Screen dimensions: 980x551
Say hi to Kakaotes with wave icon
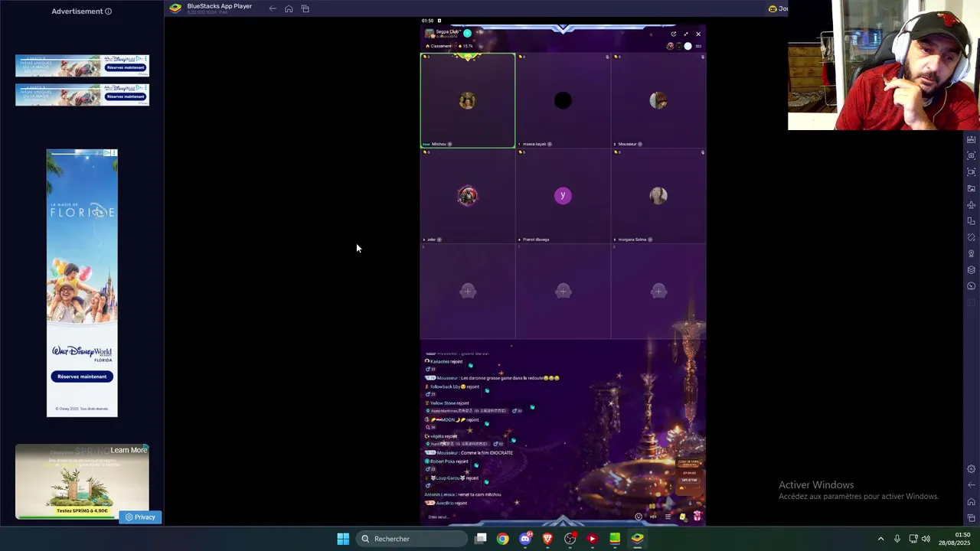[470, 366]
